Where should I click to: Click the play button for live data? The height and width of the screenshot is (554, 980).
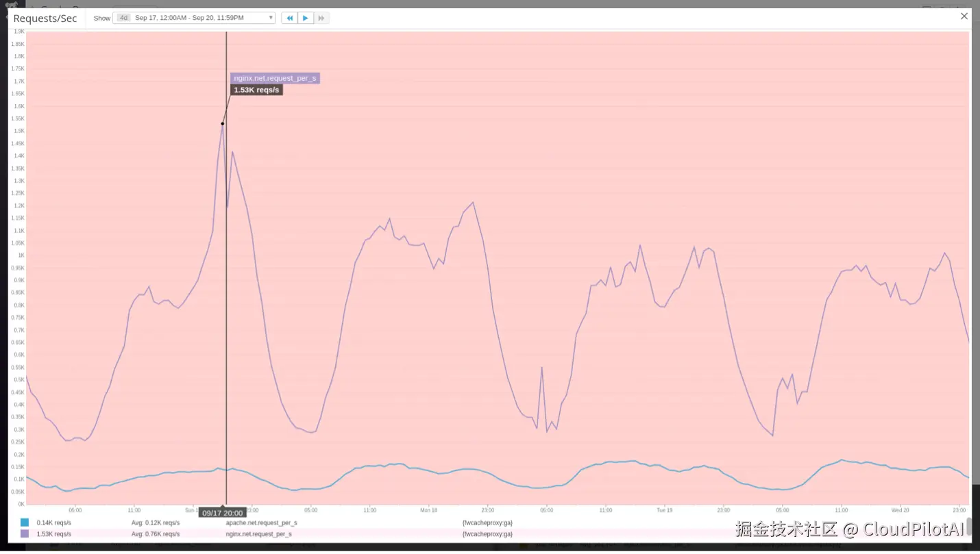pos(306,18)
